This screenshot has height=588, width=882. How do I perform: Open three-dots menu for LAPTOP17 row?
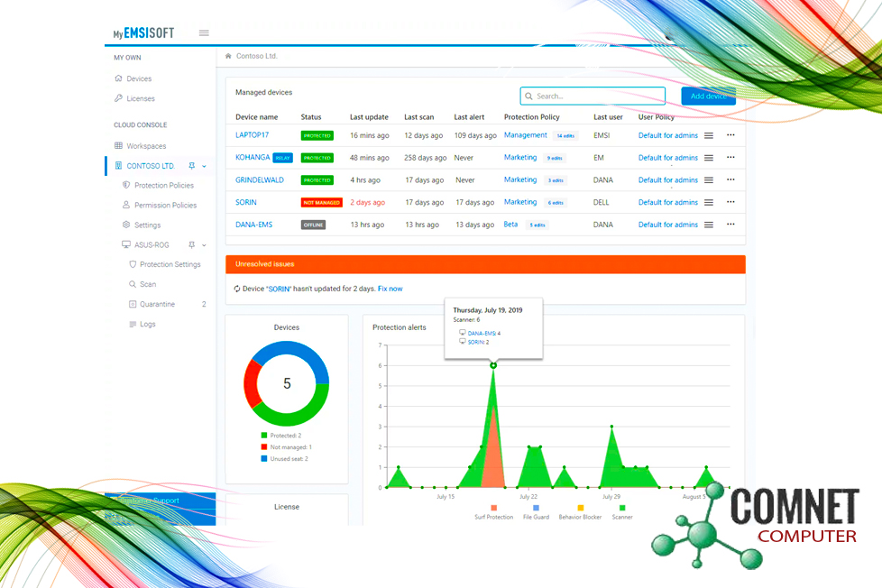click(730, 135)
